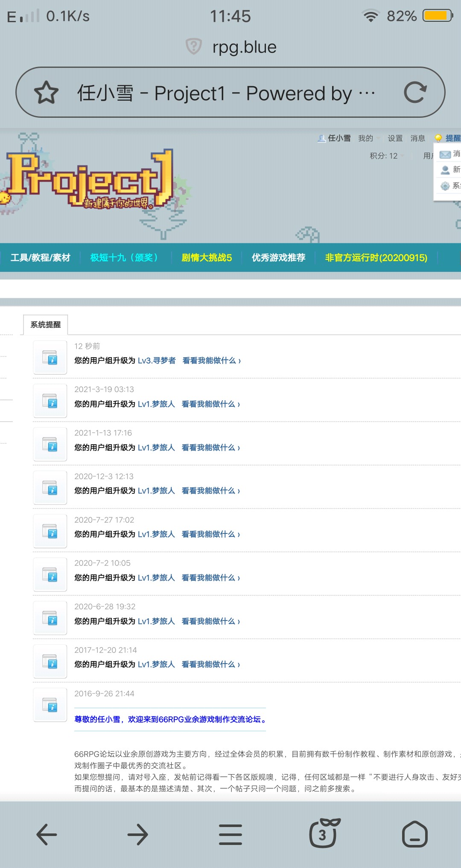Open 极短十九（颁奖）in the navigation bar

(x=125, y=257)
